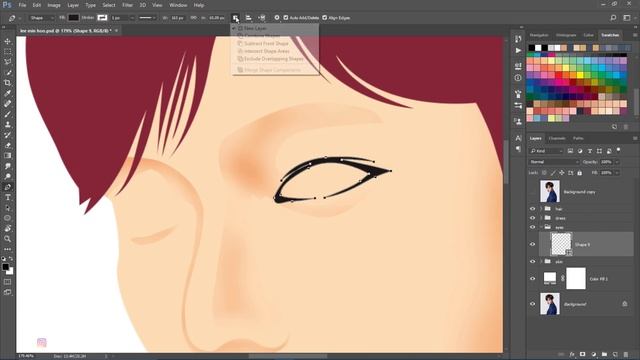Switch to the Navigator tab
640x360 pixels.
539,35
